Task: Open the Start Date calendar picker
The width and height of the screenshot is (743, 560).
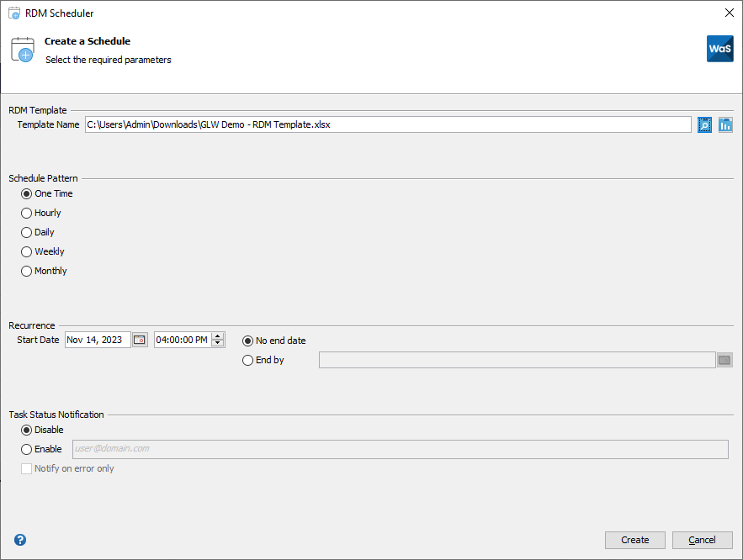Action: click(140, 340)
